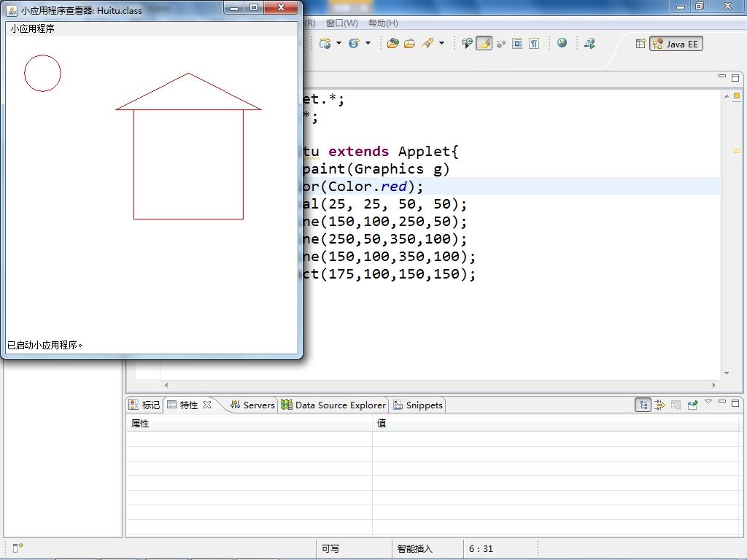This screenshot has width=747, height=560.
Task: Toggle Show Categories in the properties view
Action: [x=643, y=405]
